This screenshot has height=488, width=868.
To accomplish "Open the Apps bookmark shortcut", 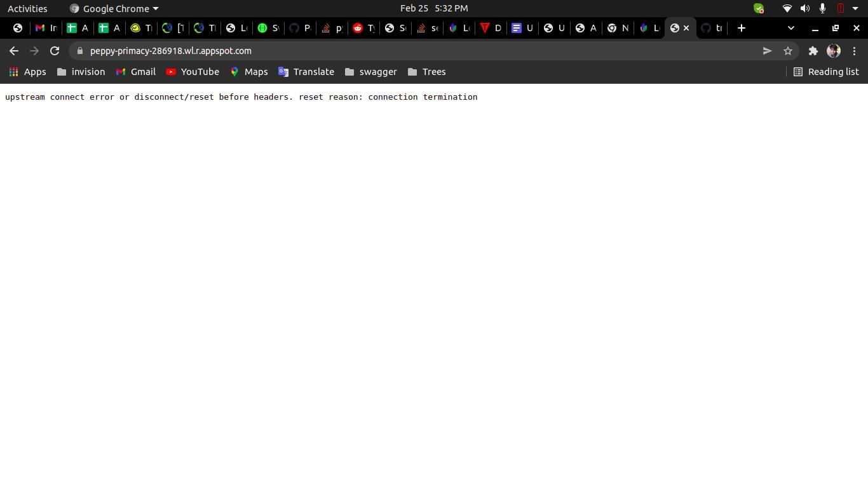I will (27, 72).
